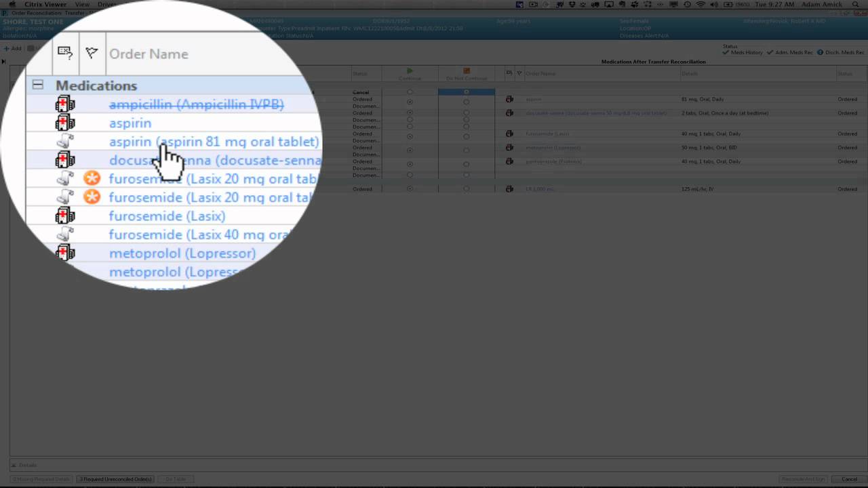Screen dimensions: 868x488
Task: Click the Details column header in right table
Action: (x=689, y=73)
